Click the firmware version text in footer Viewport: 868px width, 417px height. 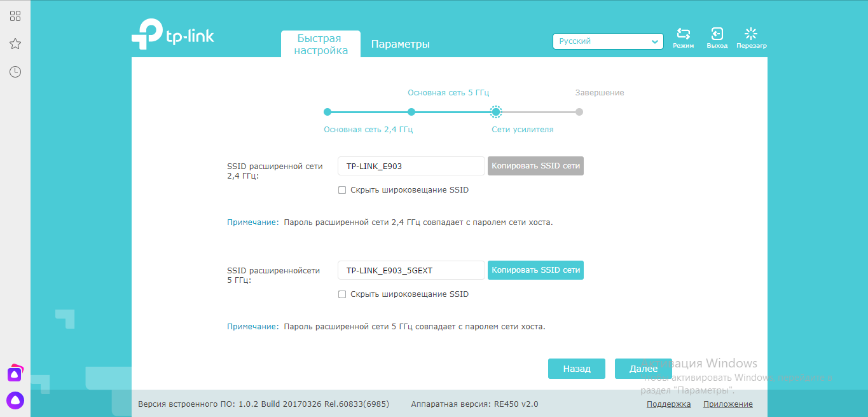(264, 404)
